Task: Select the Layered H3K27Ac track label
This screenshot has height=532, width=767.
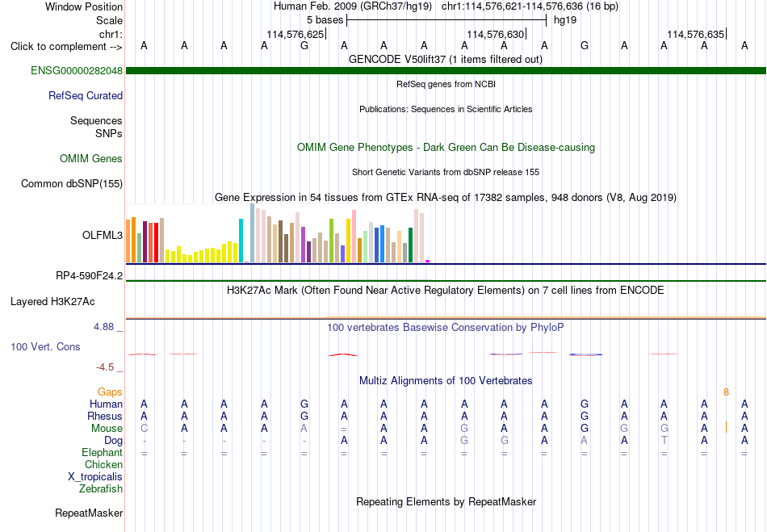Action: (52, 302)
